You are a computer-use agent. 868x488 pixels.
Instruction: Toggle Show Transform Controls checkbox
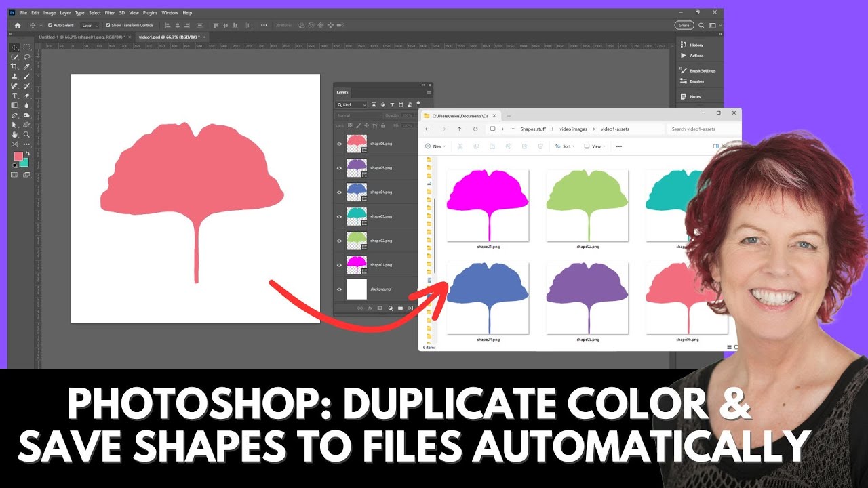point(108,25)
